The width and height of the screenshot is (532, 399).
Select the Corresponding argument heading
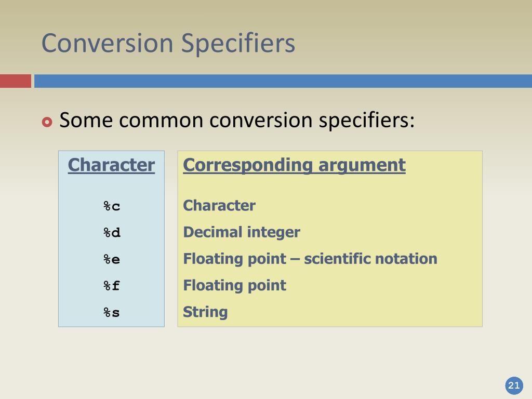294,165
